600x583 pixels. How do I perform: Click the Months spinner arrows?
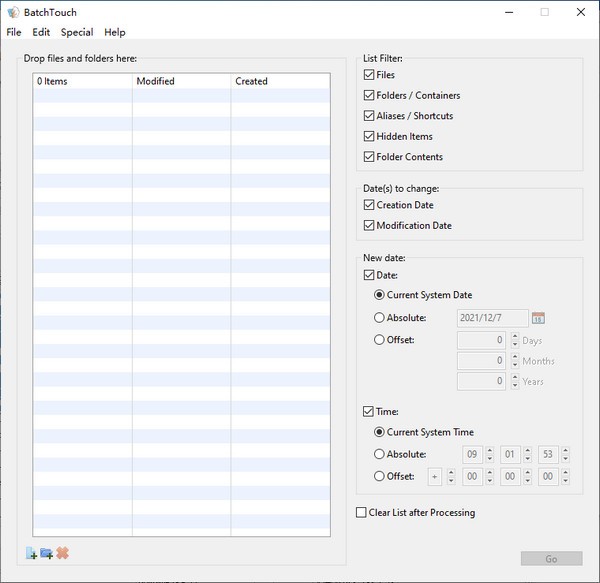point(515,360)
